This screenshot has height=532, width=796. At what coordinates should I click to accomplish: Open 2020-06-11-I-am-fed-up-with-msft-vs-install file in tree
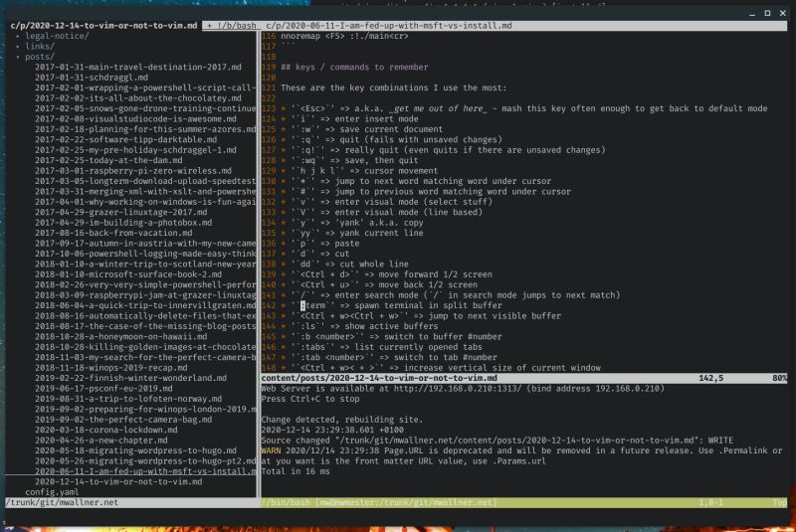145,471
